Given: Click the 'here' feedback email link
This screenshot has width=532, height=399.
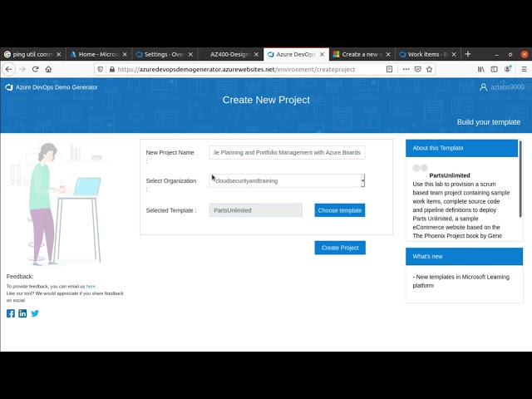Looking at the screenshot, I should [x=91, y=286].
